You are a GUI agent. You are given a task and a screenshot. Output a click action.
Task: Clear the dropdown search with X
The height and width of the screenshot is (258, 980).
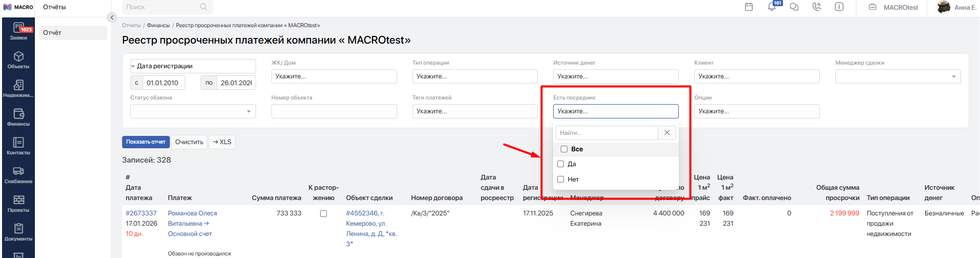pyautogui.click(x=667, y=133)
